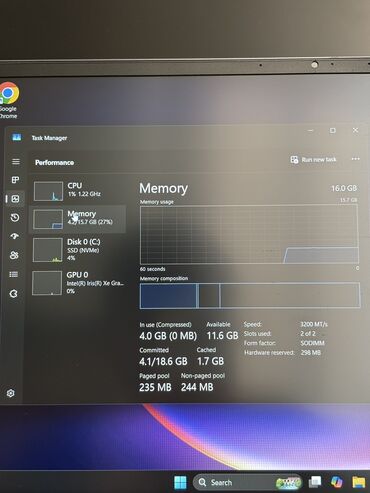Viewport: 370px width, 493px height.
Task: Click the Memory heading text
Action: pos(163,189)
